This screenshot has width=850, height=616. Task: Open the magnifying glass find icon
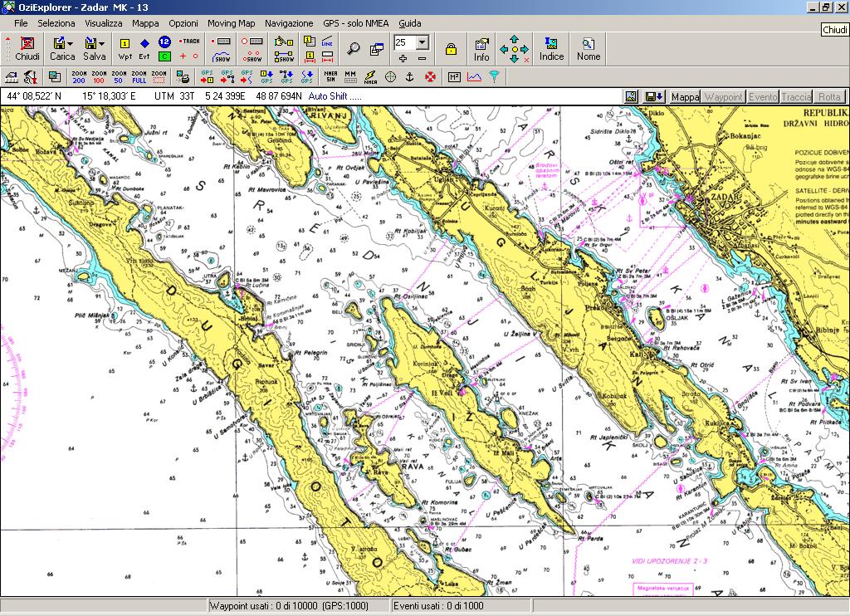[354, 49]
